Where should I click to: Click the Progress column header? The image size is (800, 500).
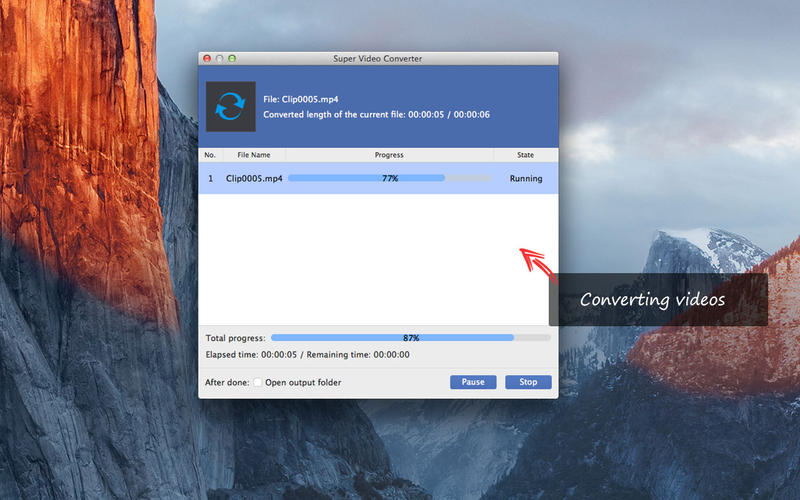[x=389, y=155]
